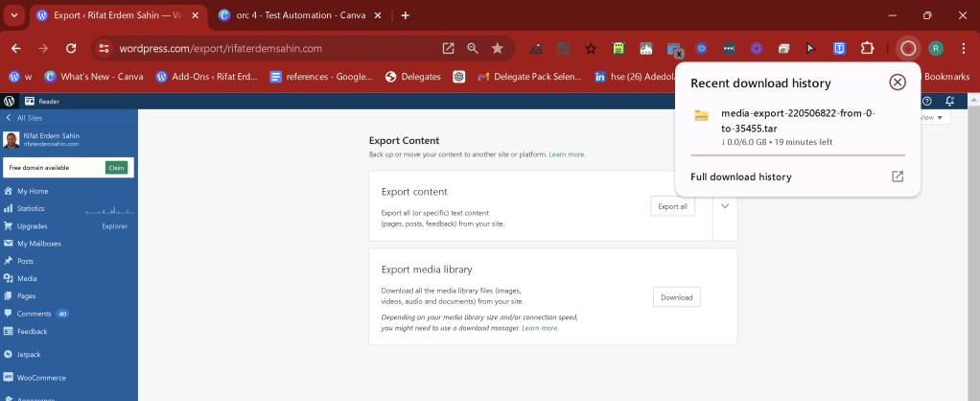Open the Extensions puzzle icon
980x401 pixels.
[867, 48]
